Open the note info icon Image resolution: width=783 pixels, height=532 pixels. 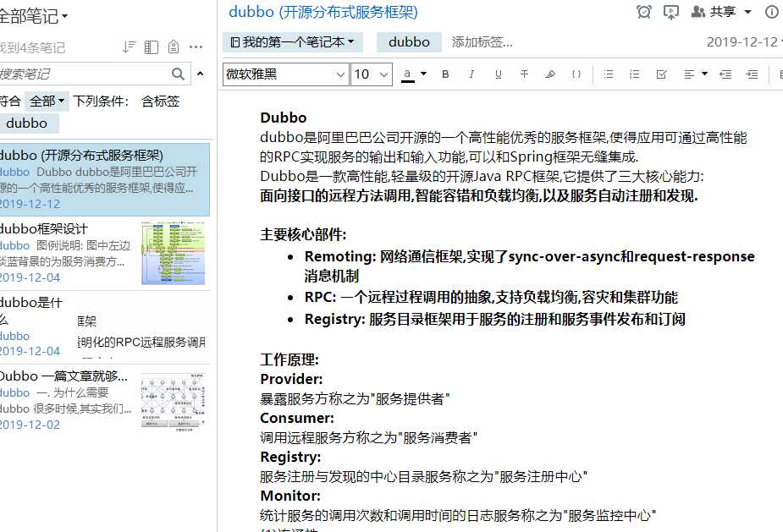click(x=771, y=12)
